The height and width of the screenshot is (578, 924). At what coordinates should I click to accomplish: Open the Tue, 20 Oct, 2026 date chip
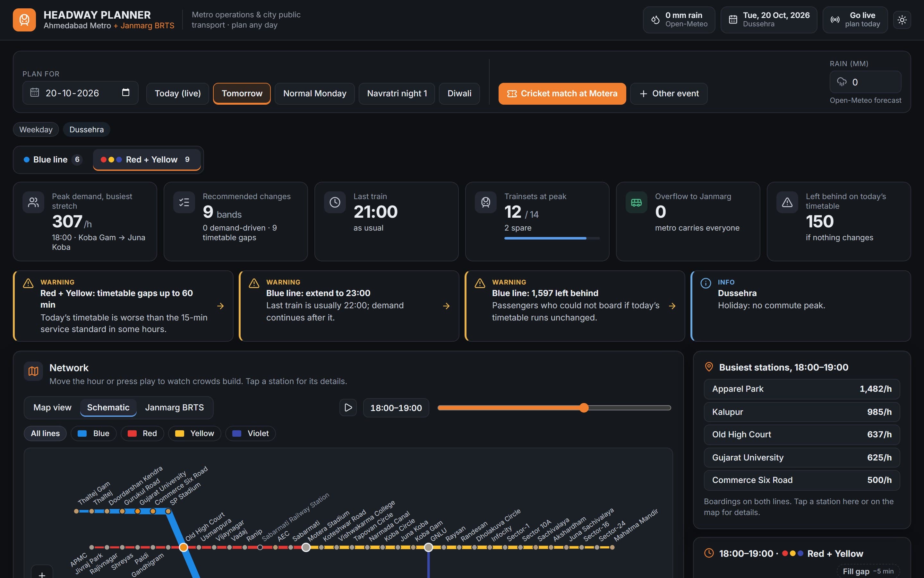769,20
